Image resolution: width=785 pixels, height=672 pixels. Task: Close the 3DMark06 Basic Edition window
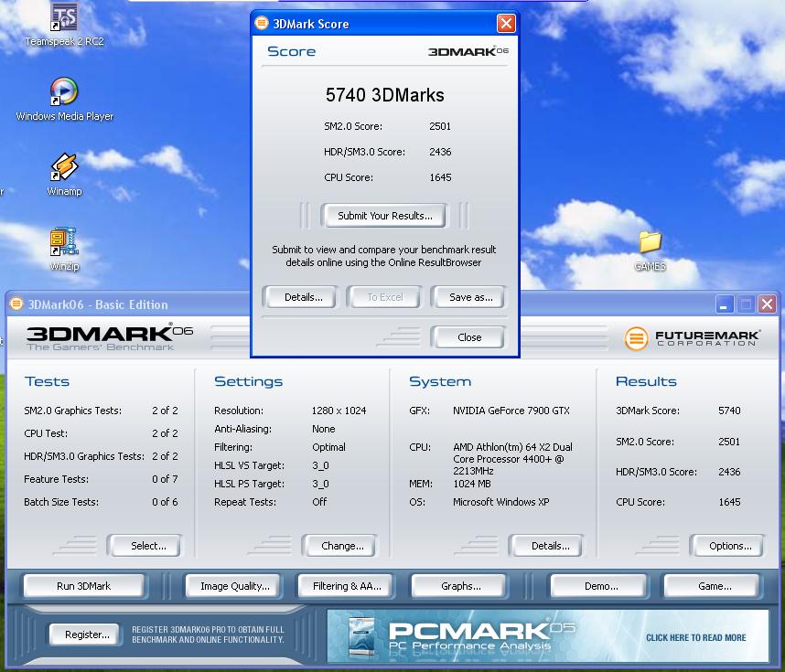[x=767, y=304]
